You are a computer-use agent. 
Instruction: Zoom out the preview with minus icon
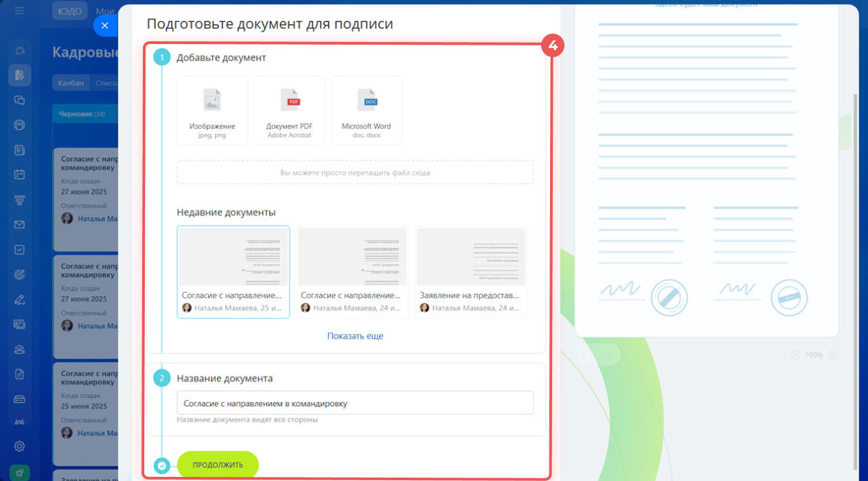coord(795,355)
